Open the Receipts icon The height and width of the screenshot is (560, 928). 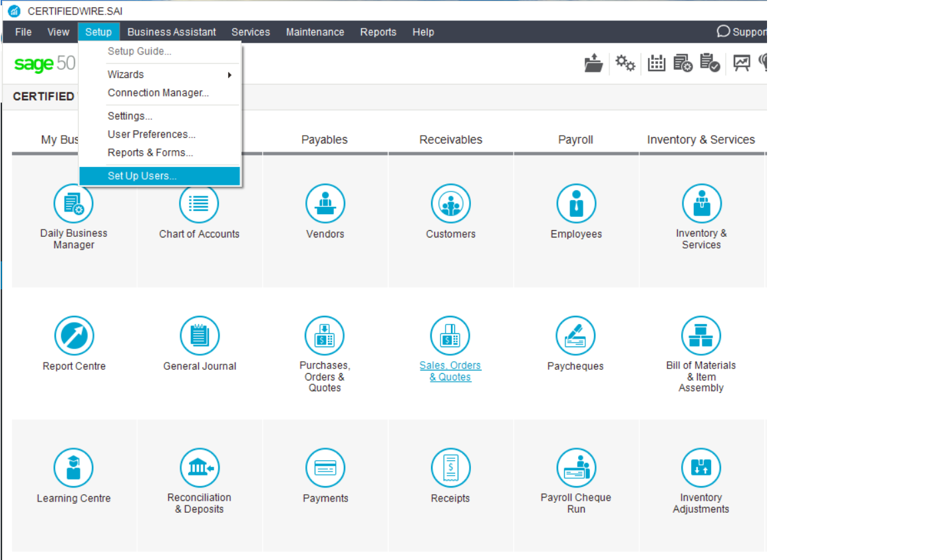click(450, 468)
